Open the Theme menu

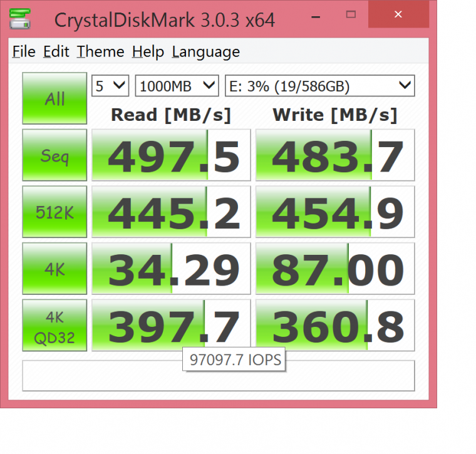point(100,51)
